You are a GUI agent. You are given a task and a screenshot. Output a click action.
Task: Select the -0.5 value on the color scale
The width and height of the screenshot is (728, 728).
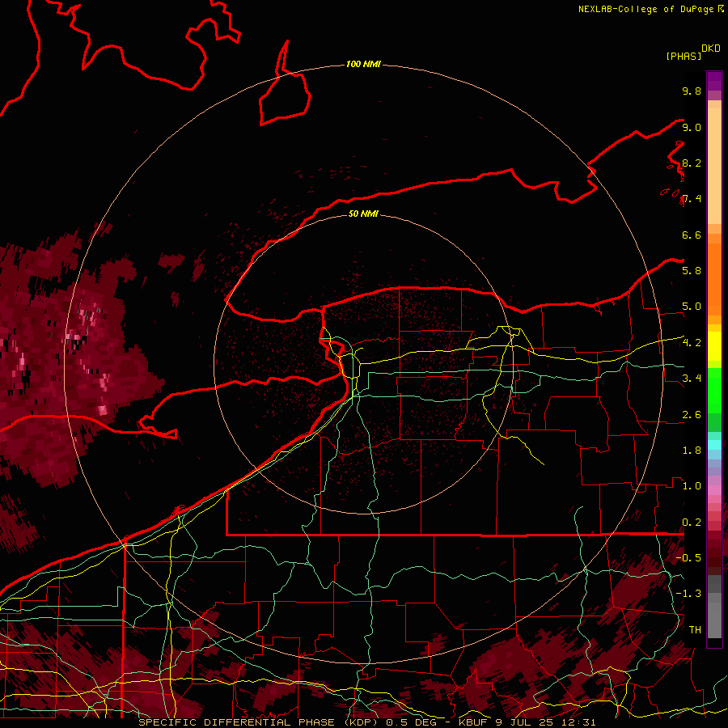point(688,557)
